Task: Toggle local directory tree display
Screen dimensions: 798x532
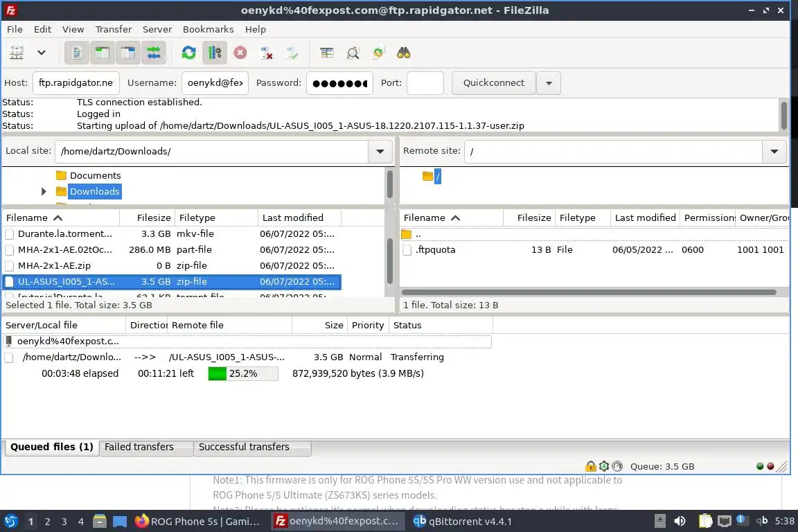Action: pos(103,53)
